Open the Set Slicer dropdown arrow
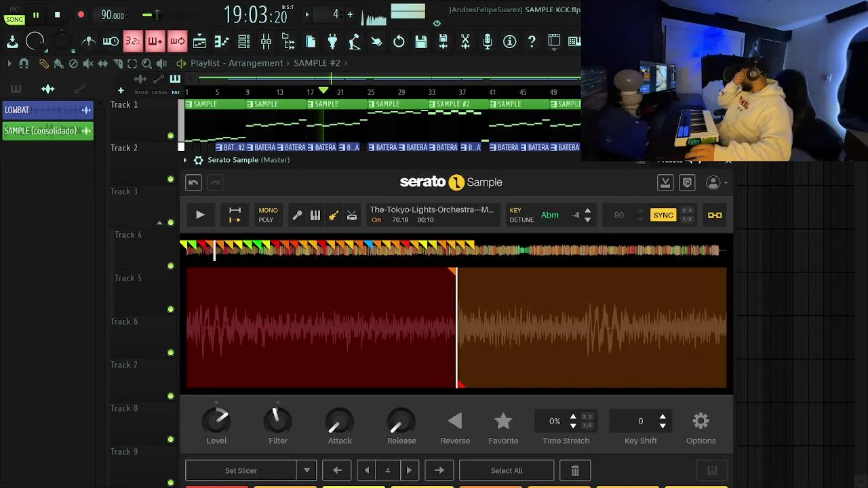The width and height of the screenshot is (868, 488). click(307, 470)
